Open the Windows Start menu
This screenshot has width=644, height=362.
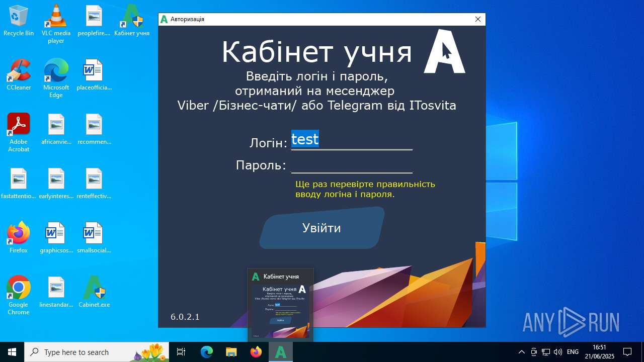(x=12, y=352)
